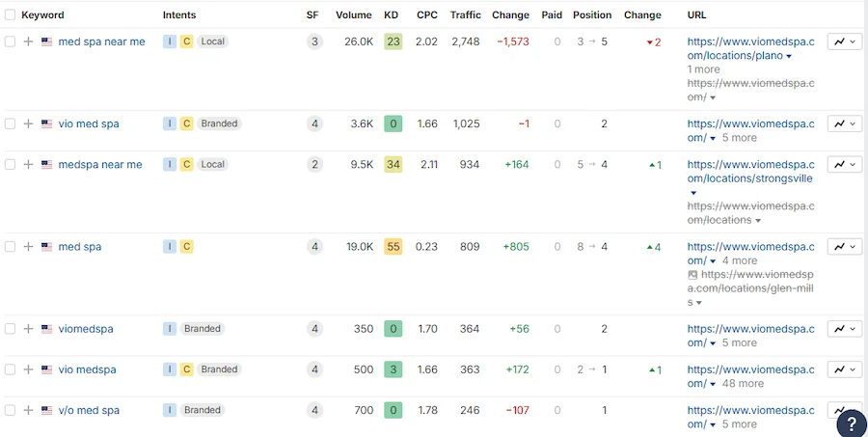Screen dimensions: 868x437
Task: Click the Branded intent tag for 'viomedspa'
Action: 203,329
